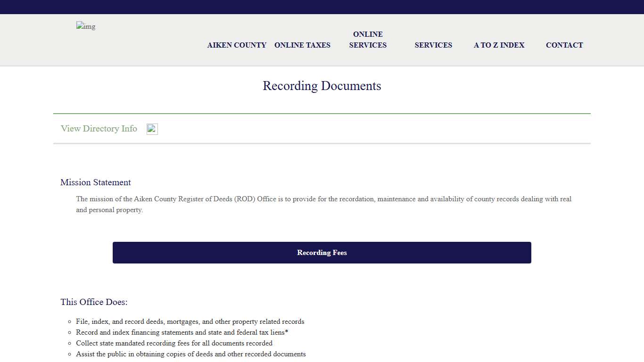This screenshot has height=362, width=644.
Task: Select the financing statements bullet item
Action: [x=182, y=332]
